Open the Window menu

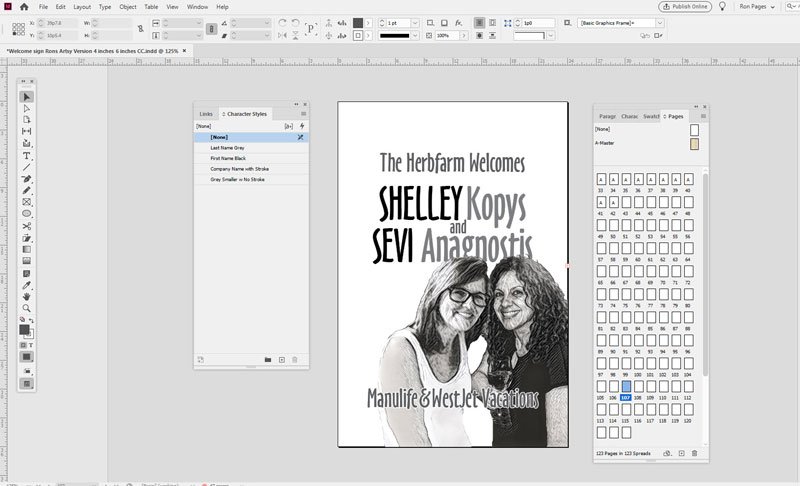coord(197,7)
